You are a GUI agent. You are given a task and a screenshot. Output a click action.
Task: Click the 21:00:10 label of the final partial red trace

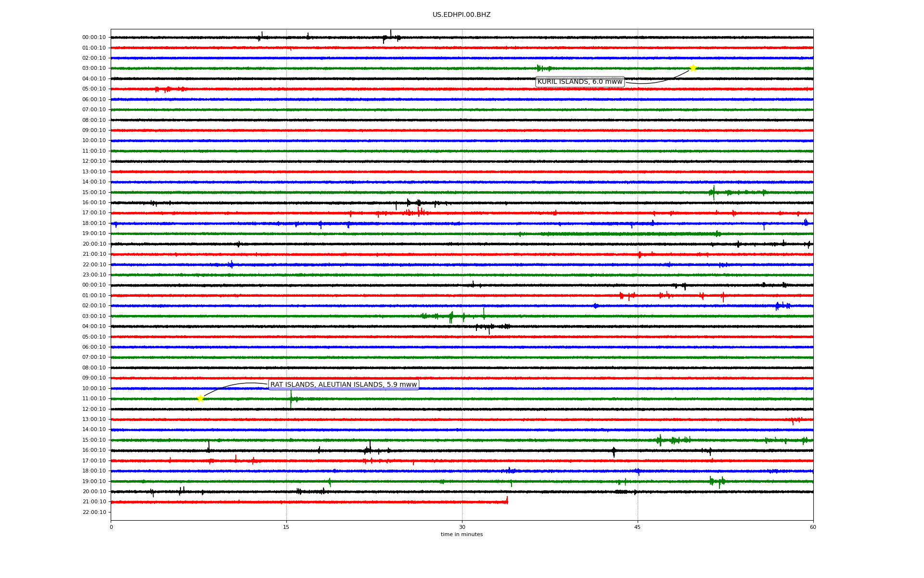(x=94, y=502)
